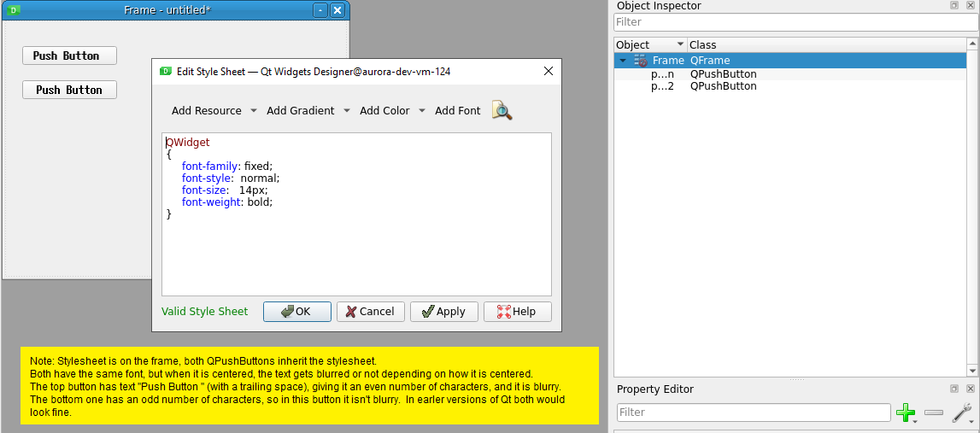This screenshot has height=433, width=980.
Task: Cancel the style sheet dialog
Action: coord(371,311)
